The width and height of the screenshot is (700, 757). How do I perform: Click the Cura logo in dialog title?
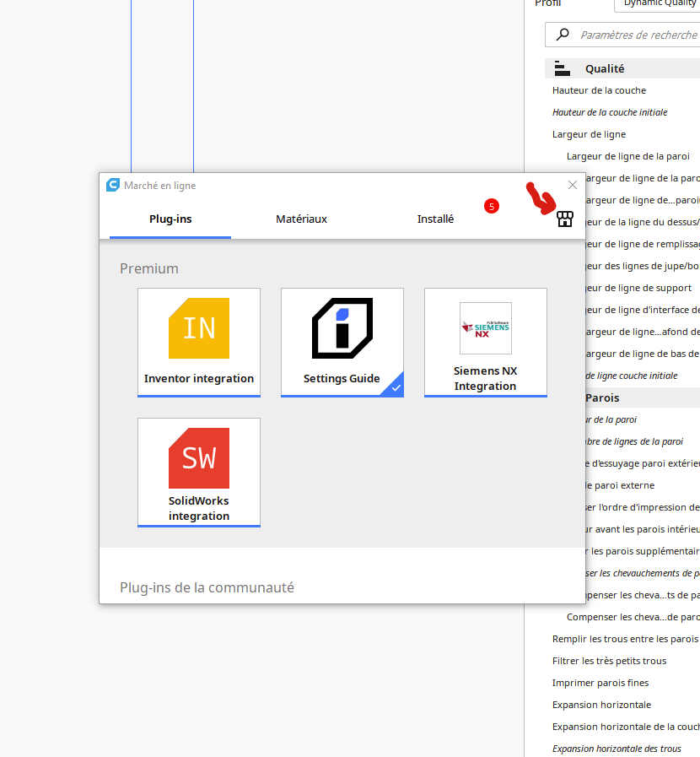[113, 185]
